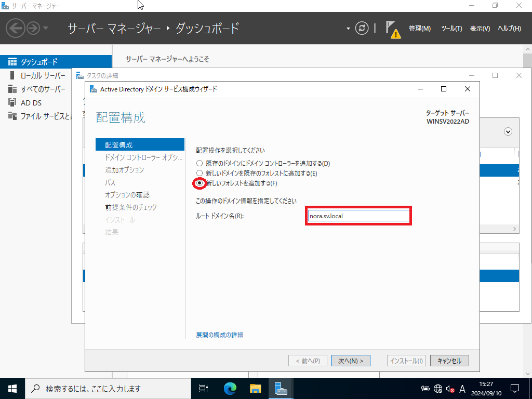
Task: Click the network globe tray icon
Action: tap(438, 389)
